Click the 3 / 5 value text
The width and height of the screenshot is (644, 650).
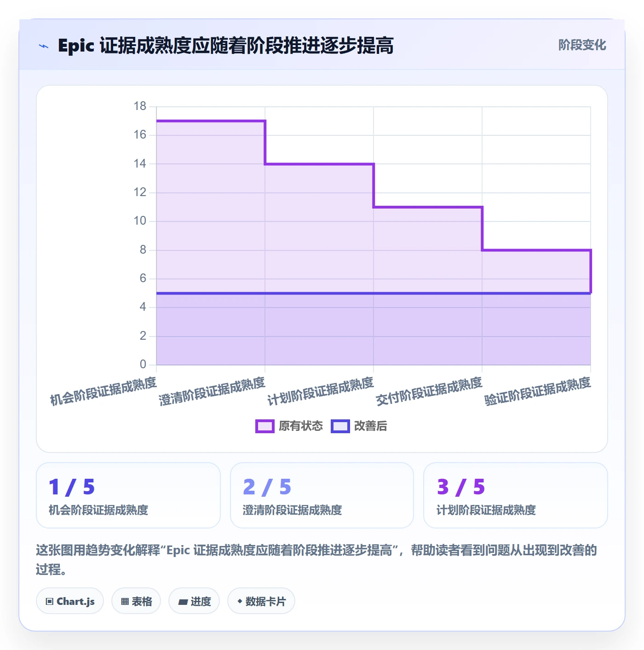click(461, 487)
